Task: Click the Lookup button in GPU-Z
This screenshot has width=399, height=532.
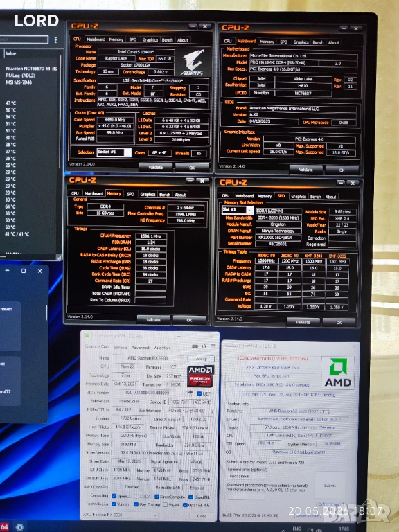Action: click(201, 359)
